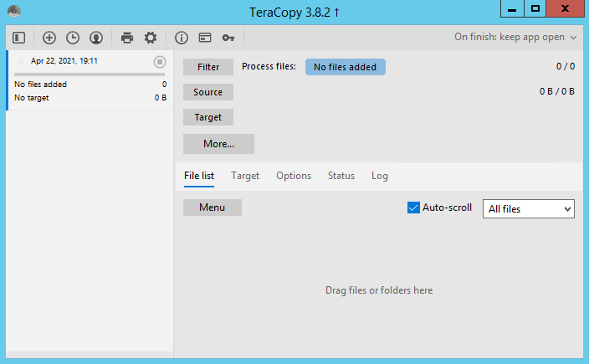The image size is (589, 364).
Task: Minimize the TeraCopy window
Action: click(x=512, y=8)
